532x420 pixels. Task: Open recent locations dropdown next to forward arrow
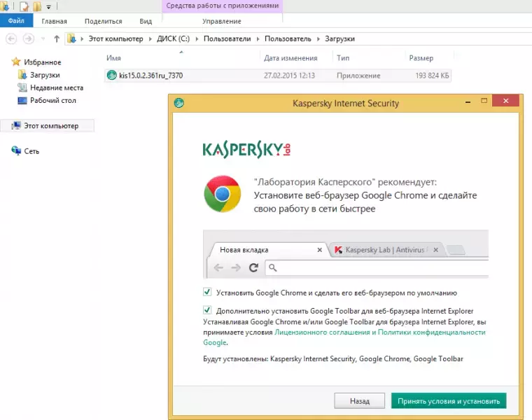click(x=43, y=39)
